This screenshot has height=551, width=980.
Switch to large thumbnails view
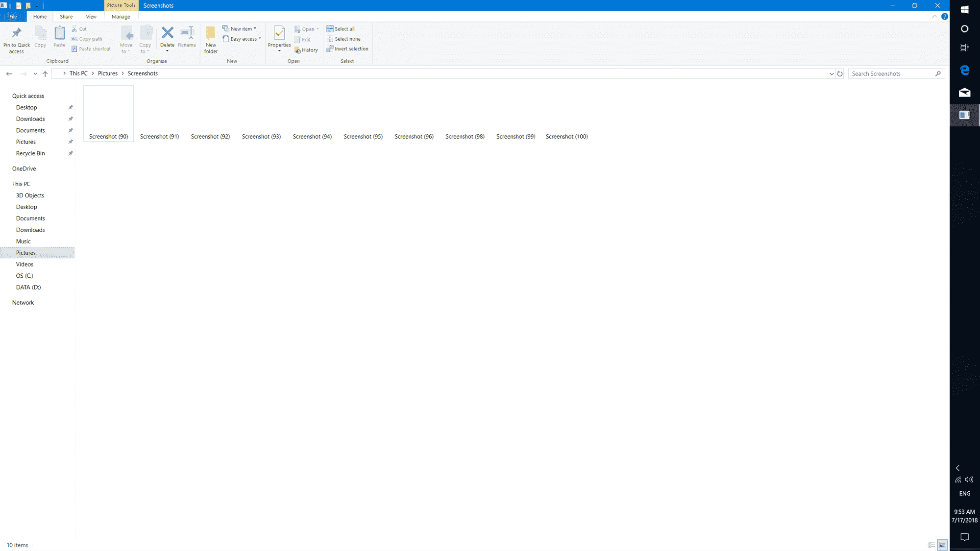click(x=942, y=545)
